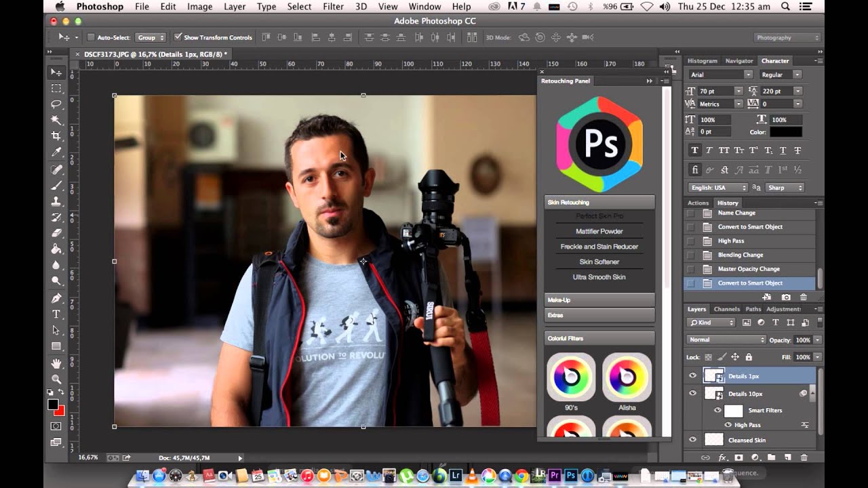
Task: Toggle Smart Filters visibility eye
Action: coord(717,410)
